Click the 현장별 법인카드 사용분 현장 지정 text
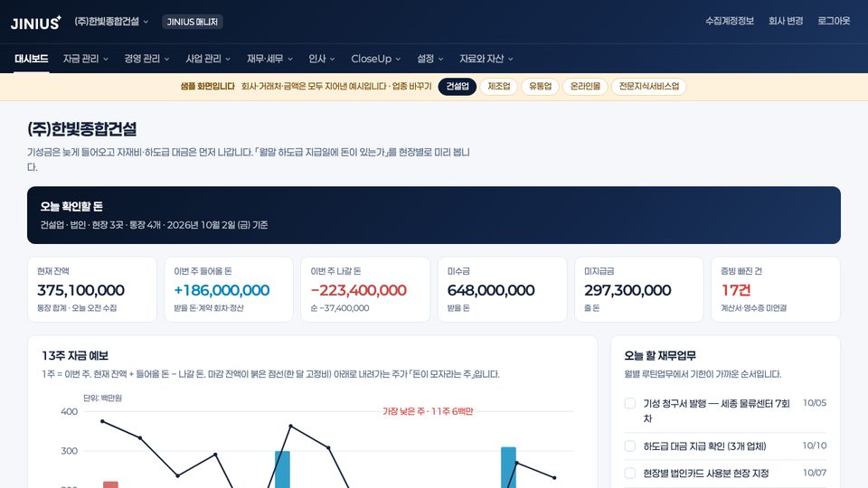 point(706,473)
